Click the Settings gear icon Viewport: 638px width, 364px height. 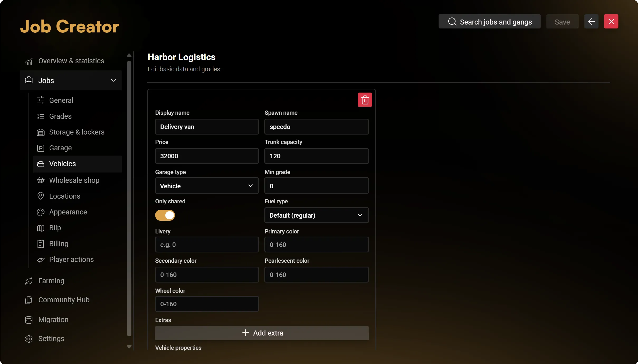(x=28, y=339)
